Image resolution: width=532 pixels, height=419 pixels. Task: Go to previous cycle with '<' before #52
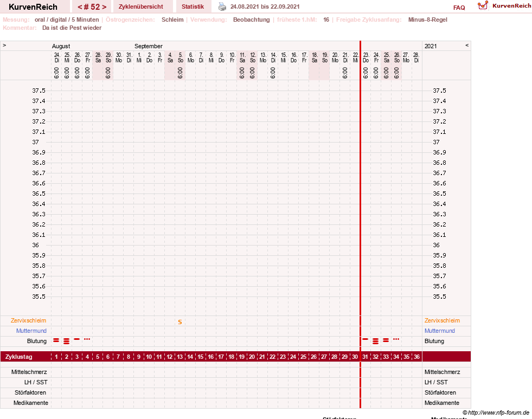[x=80, y=7]
